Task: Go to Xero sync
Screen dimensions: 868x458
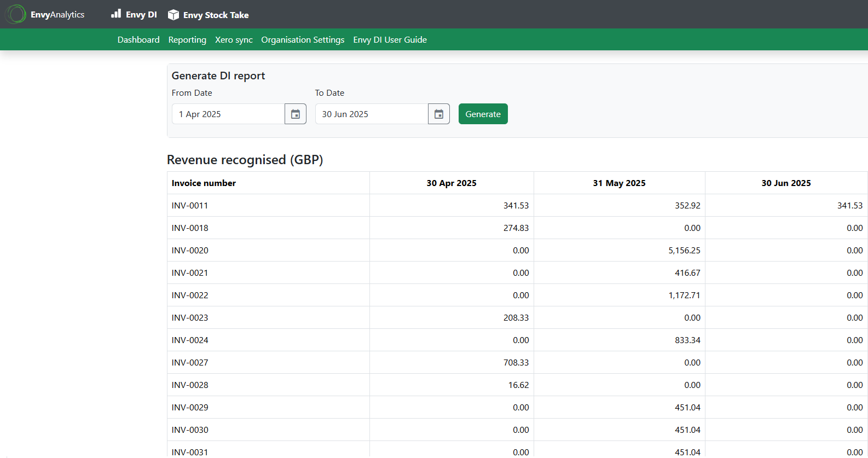Action: click(x=234, y=39)
